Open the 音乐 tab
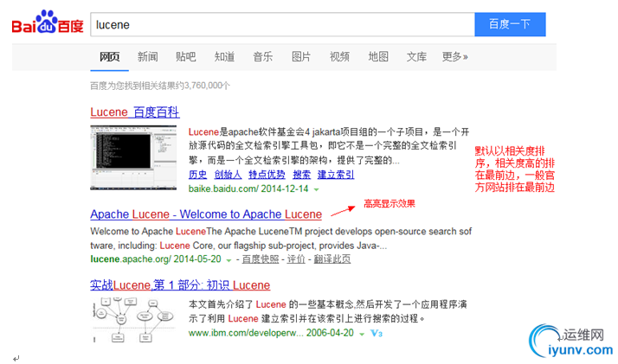Image resolution: width=618 pixels, height=364 pixels. (263, 57)
